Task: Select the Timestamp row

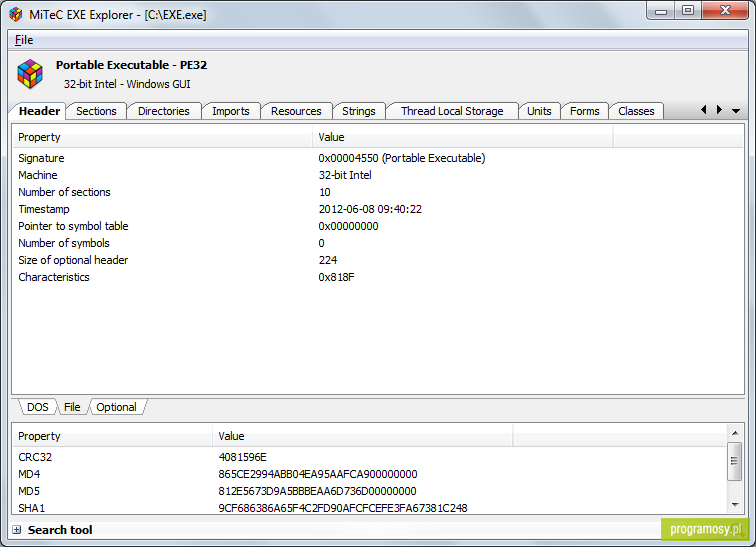Action: tap(378, 209)
